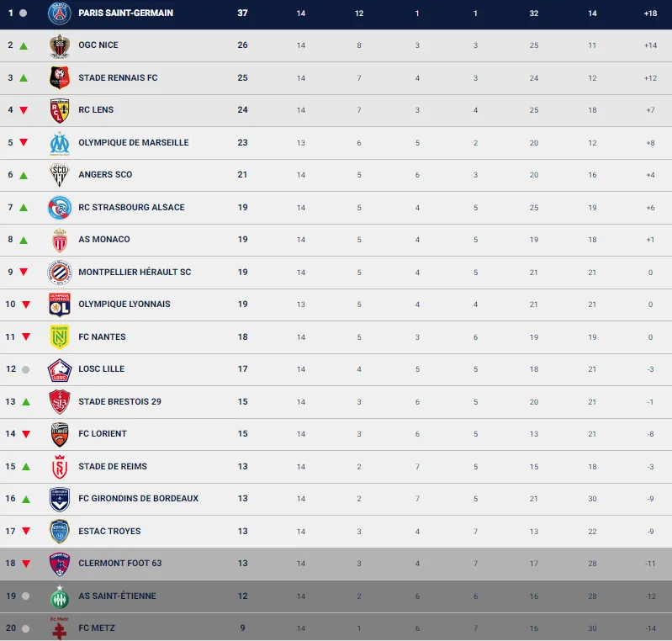
Task: Click the red down arrow beside RC Lens
Action: point(24,110)
